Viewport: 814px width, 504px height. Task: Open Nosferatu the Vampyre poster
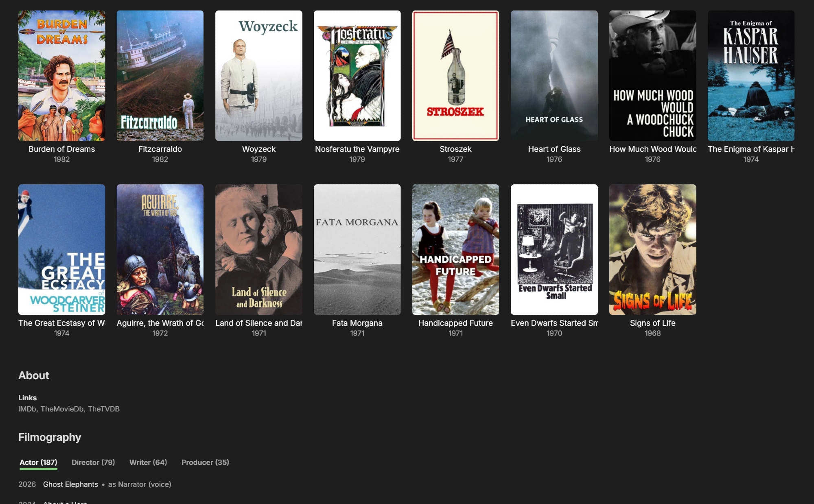point(357,76)
